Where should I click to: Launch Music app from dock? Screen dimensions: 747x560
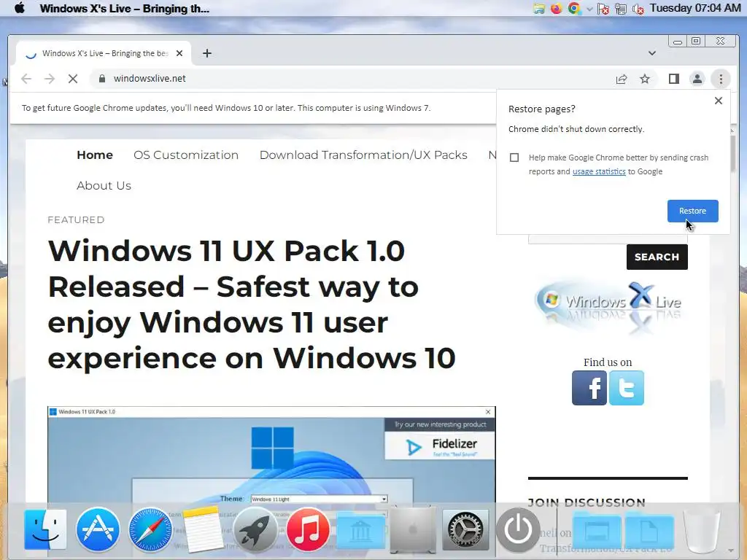pyautogui.click(x=308, y=529)
